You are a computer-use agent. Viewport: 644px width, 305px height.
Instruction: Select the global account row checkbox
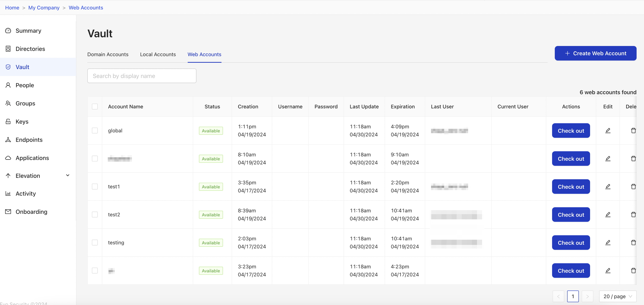[95, 130]
